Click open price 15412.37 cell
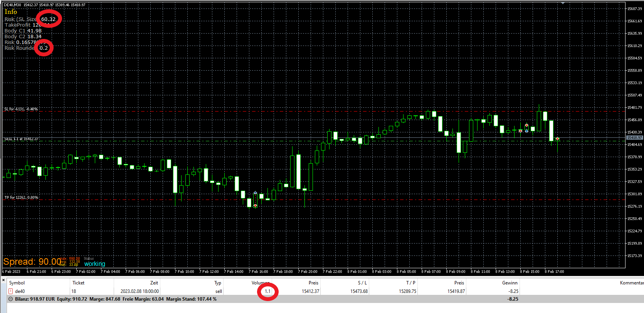Screen dimensions: 644x313 point(311,291)
